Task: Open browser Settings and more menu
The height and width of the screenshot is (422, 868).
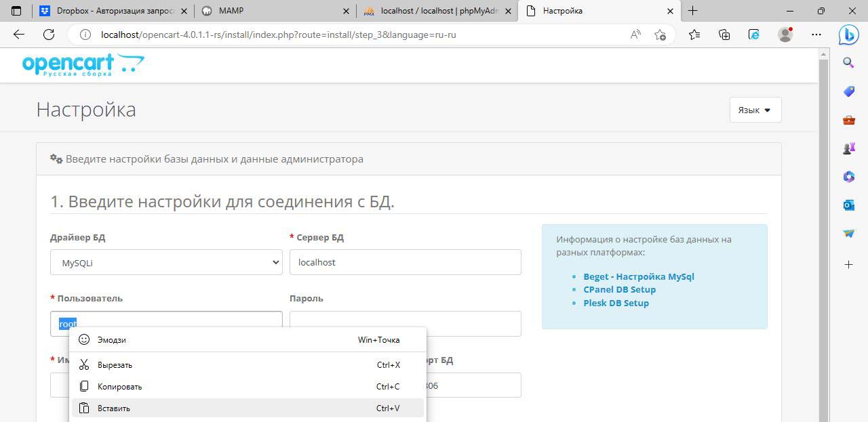Action: click(816, 35)
